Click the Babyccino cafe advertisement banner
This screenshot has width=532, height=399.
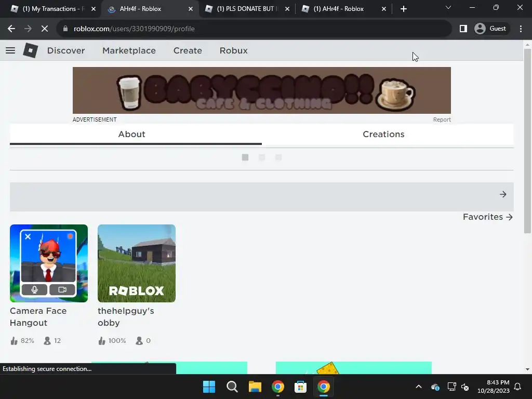tap(262, 90)
